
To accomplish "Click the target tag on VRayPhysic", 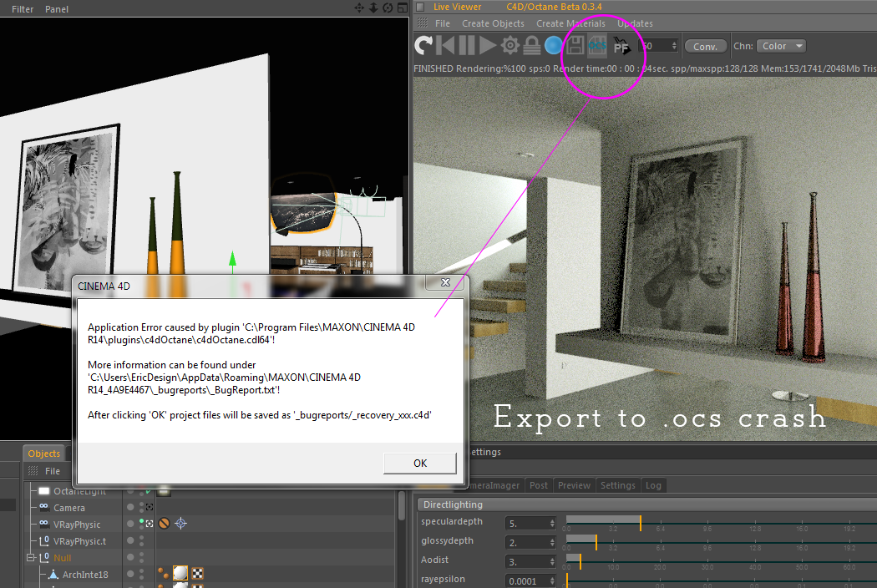I will pyautogui.click(x=180, y=524).
